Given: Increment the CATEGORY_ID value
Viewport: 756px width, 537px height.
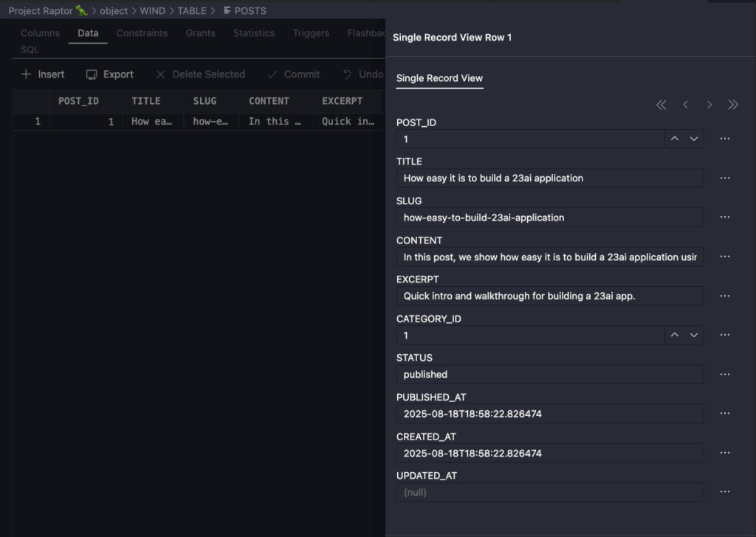Looking at the screenshot, I should point(674,335).
